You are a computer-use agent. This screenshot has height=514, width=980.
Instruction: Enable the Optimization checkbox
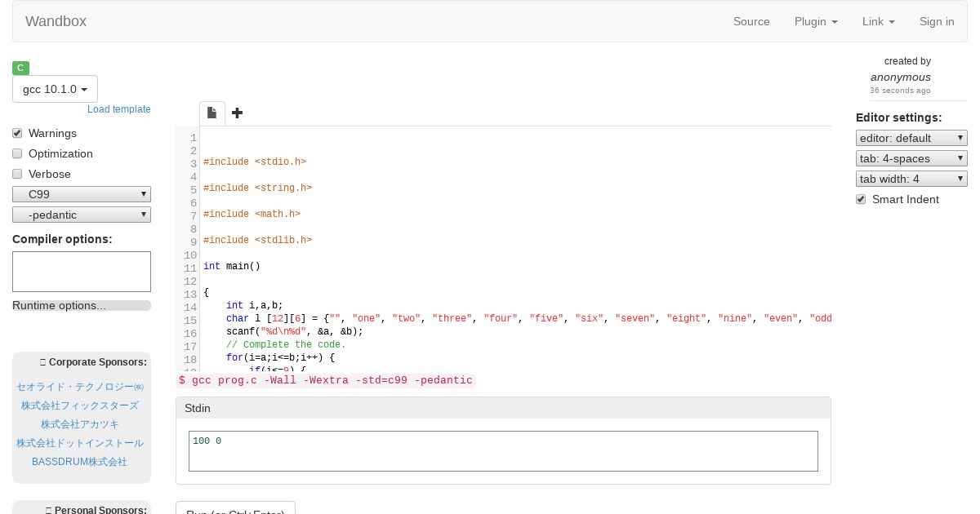click(x=17, y=153)
